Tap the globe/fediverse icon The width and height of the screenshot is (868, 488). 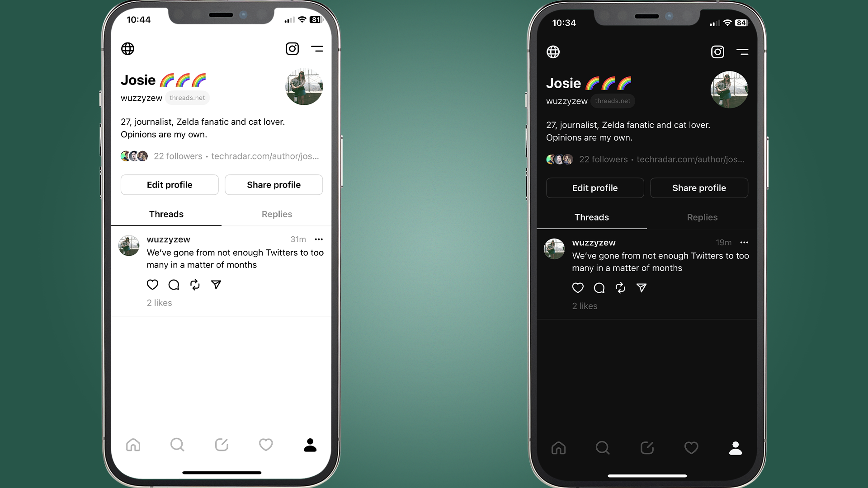tap(127, 49)
